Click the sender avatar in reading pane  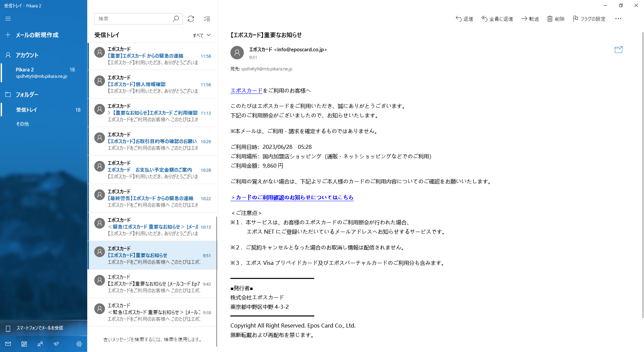[x=237, y=53]
